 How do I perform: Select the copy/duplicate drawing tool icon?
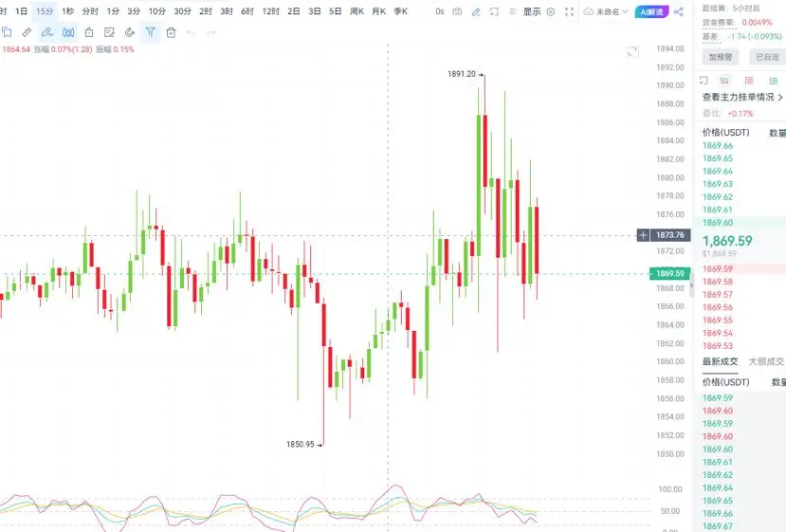click(x=7, y=32)
